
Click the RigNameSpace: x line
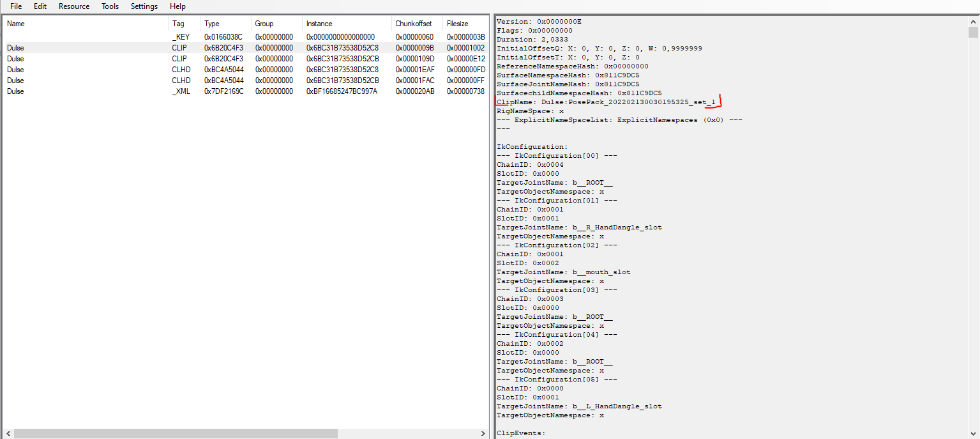pyautogui.click(x=530, y=111)
